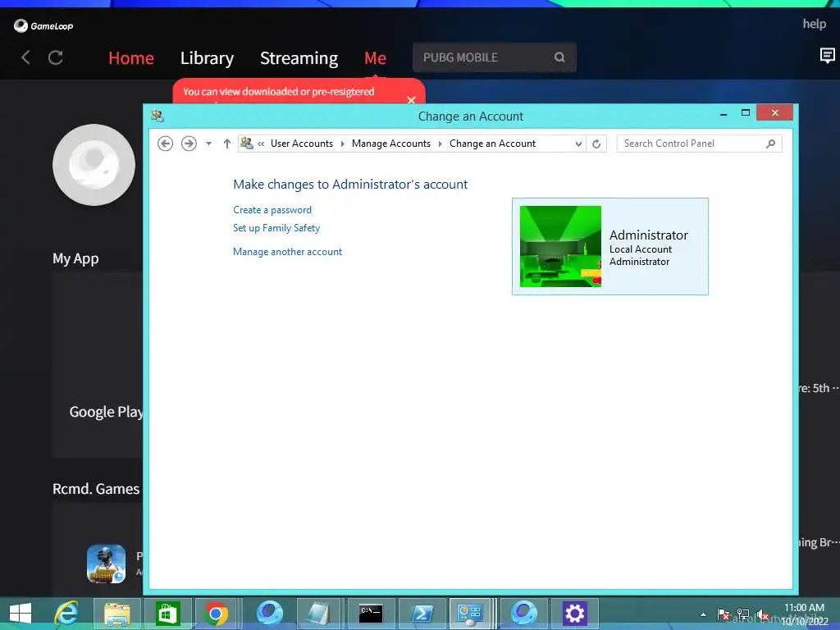Screen dimensions: 840x630
Task: Click the Control Panel back arrow button
Action: click(165, 144)
